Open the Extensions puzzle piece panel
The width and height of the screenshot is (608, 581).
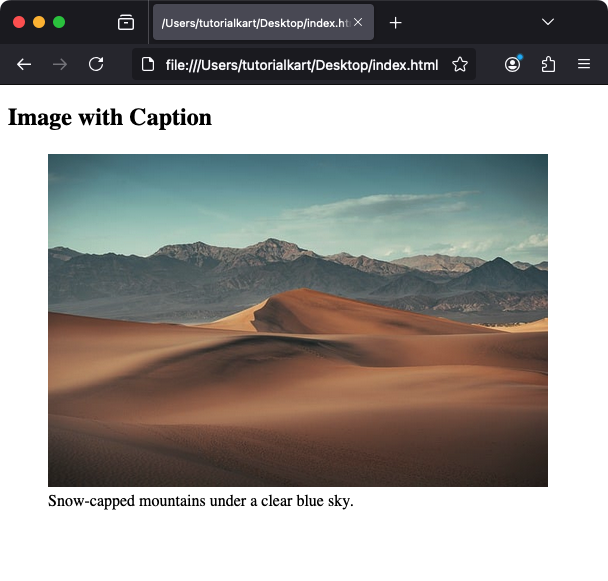click(x=548, y=64)
